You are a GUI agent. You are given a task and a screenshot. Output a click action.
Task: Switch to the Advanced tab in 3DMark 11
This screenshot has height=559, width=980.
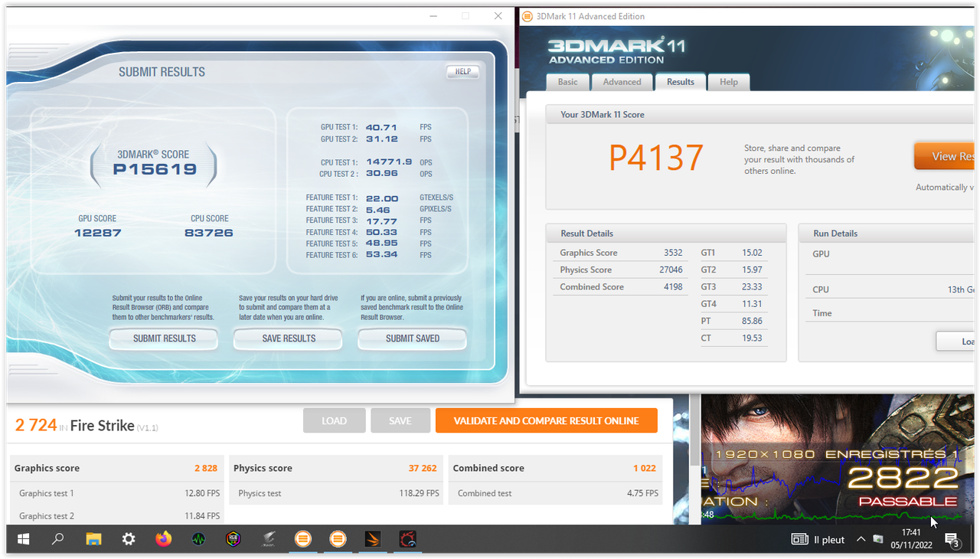click(622, 82)
